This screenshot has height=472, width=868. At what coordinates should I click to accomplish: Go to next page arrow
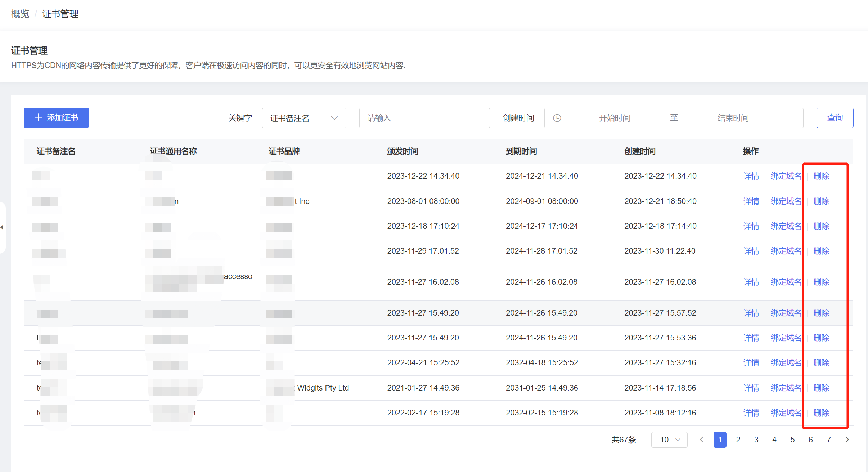847,440
